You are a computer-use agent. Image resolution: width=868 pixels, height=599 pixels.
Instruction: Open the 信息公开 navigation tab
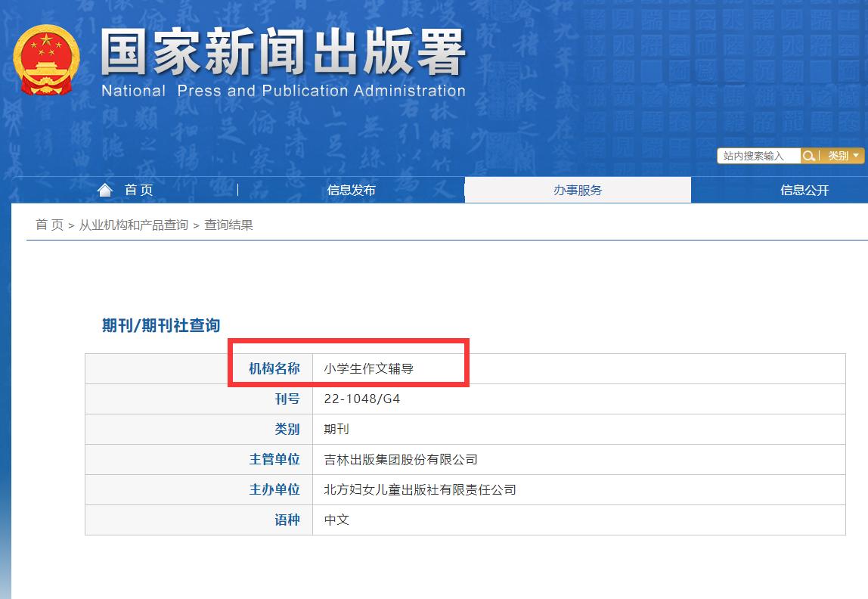pyautogui.click(x=804, y=191)
